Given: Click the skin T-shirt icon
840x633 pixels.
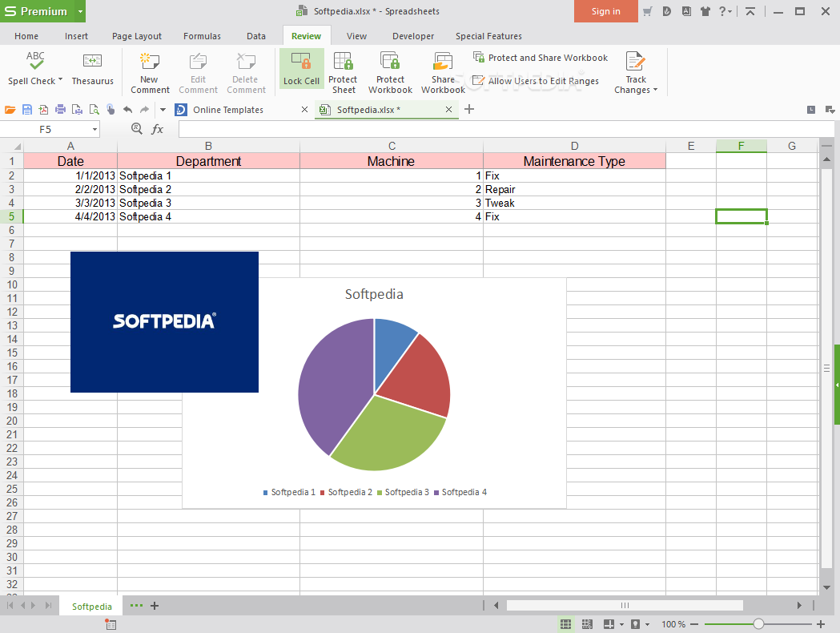Looking at the screenshot, I should (x=705, y=11).
